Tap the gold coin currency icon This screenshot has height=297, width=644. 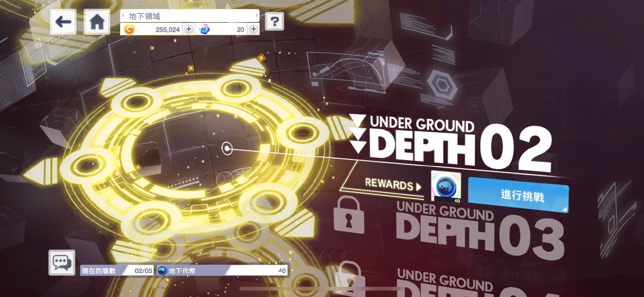tap(129, 29)
